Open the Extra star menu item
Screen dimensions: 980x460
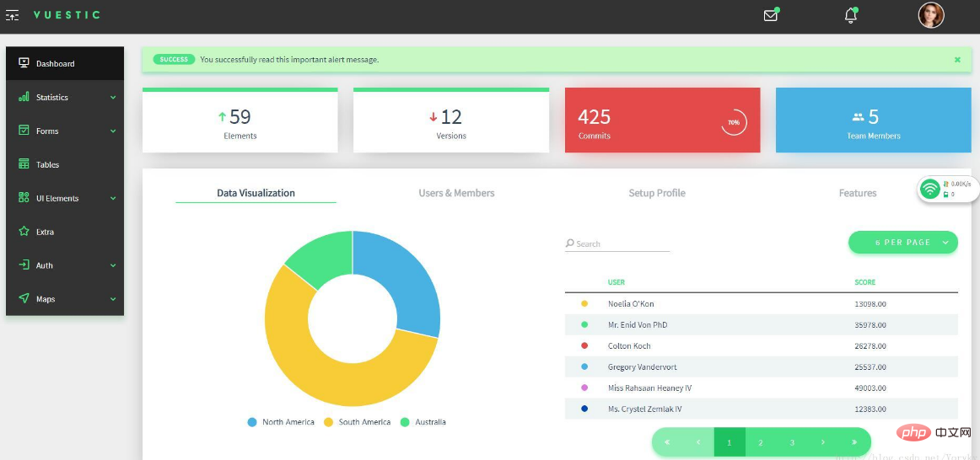[x=44, y=232]
